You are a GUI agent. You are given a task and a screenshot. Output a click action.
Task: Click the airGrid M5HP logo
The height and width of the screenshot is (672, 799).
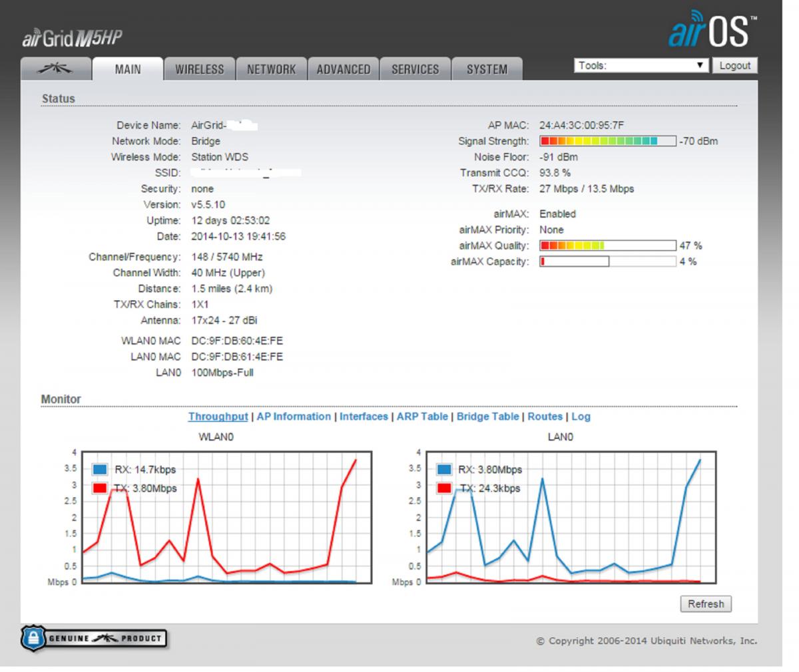click(72, 38)
